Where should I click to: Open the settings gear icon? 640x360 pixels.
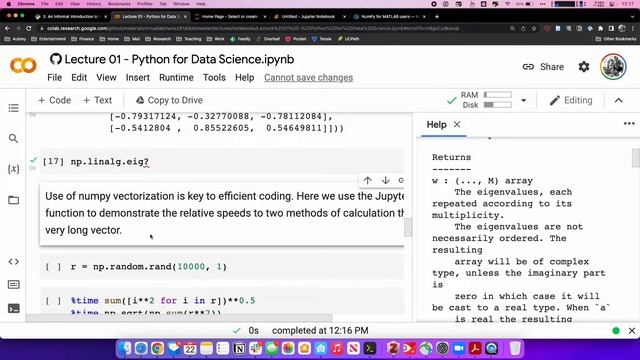(584, 67)
